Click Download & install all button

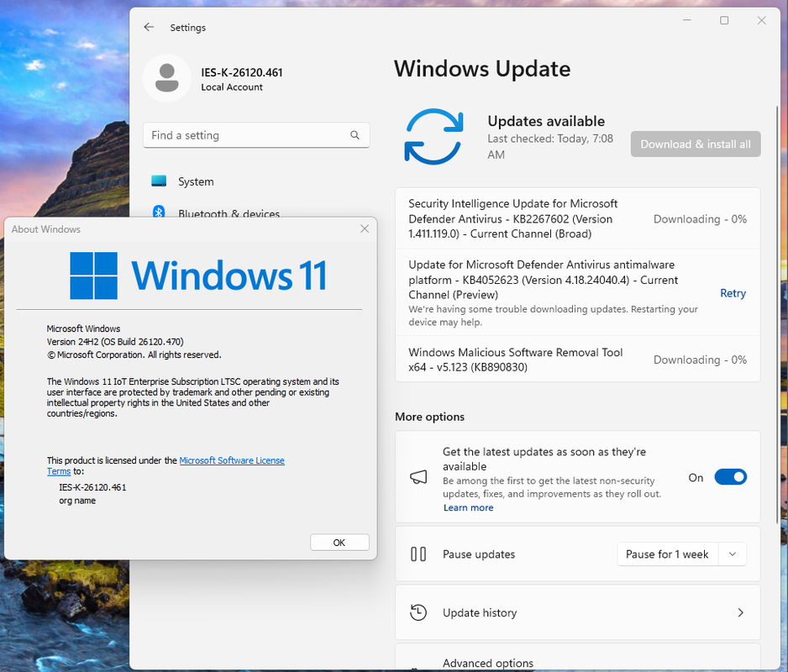coord(696,144)
